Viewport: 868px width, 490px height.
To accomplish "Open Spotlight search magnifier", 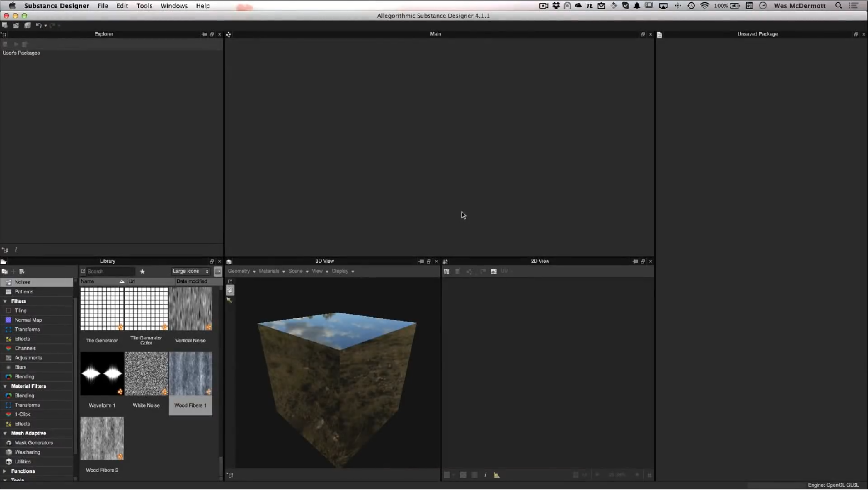I will tap(839, 6).
